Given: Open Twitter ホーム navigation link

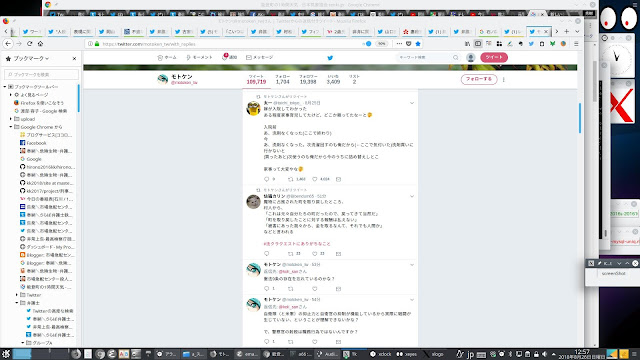Looking at the screenshot, I should pyautogui.click(x=167, y=58).
